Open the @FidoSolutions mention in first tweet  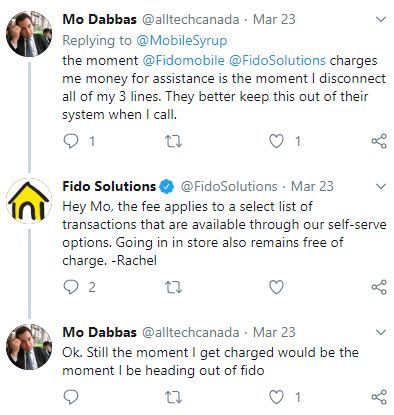[277, 61]
